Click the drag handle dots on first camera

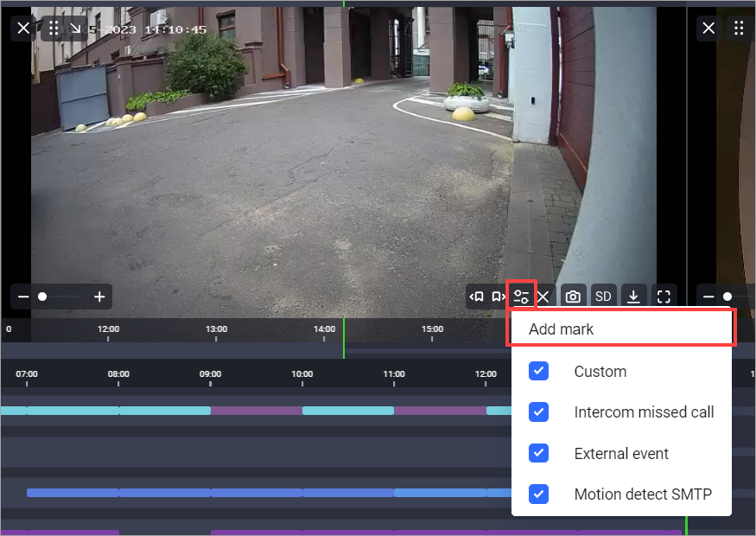(x=54, y=29)
